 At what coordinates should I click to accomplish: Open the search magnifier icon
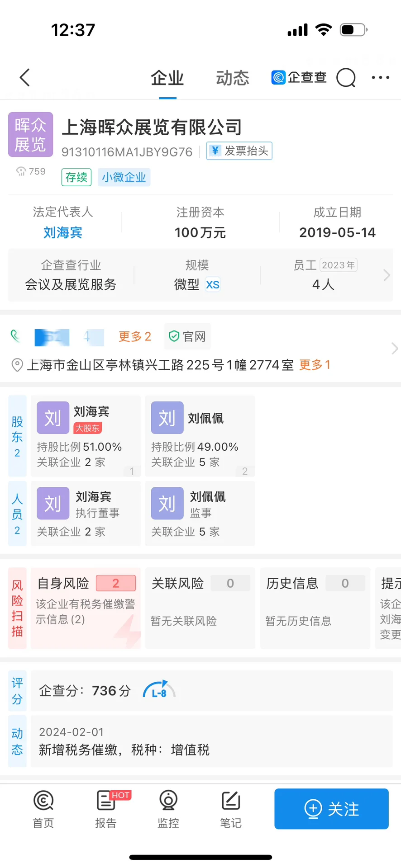tap(346, 78)
